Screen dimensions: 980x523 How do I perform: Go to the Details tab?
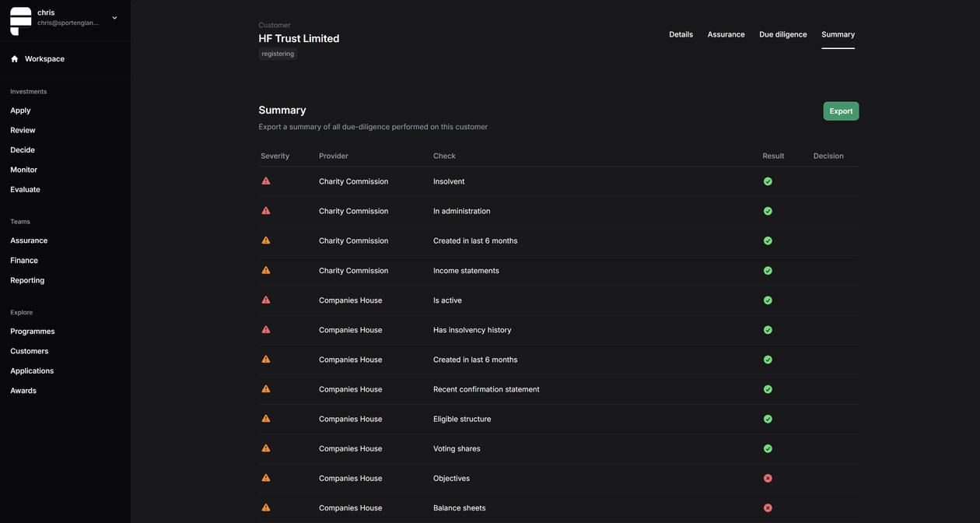pyautogui.click(x=681, y=34)
